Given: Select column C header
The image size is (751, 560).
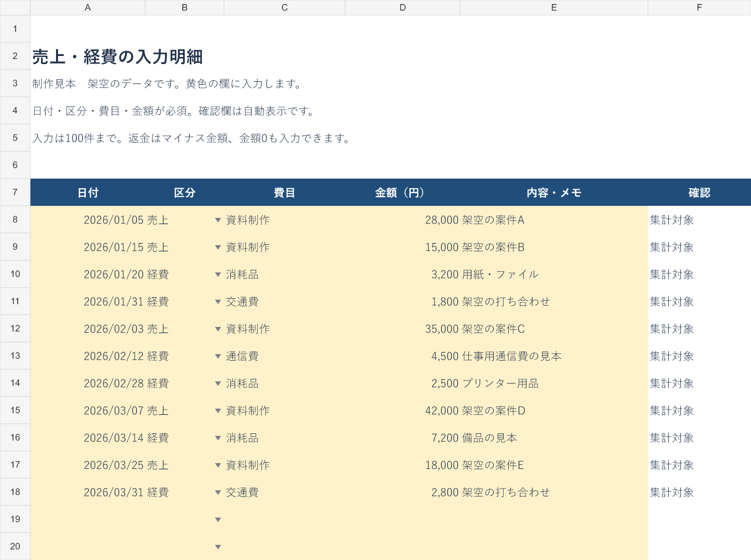Looking at the screenshot, I should click(x=285, y=8).
